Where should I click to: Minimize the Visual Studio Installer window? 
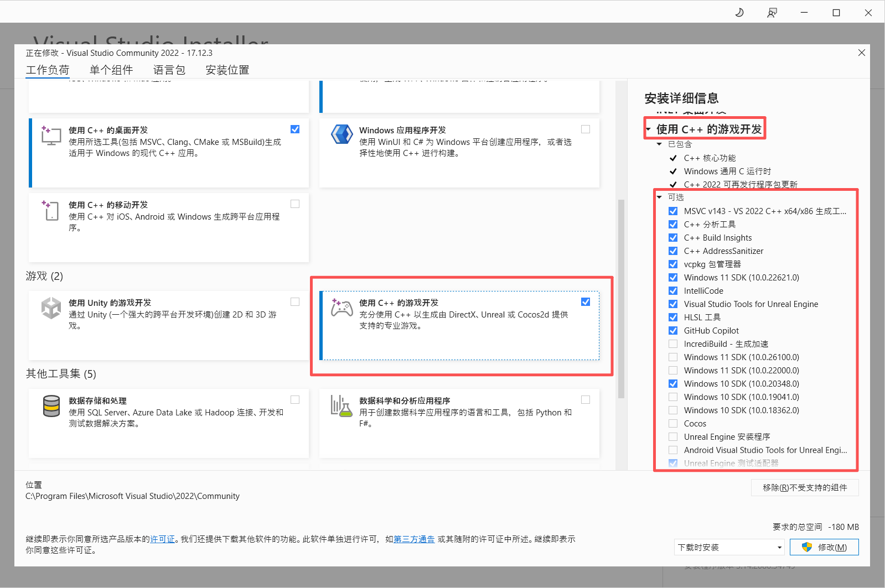click(804, 12)
